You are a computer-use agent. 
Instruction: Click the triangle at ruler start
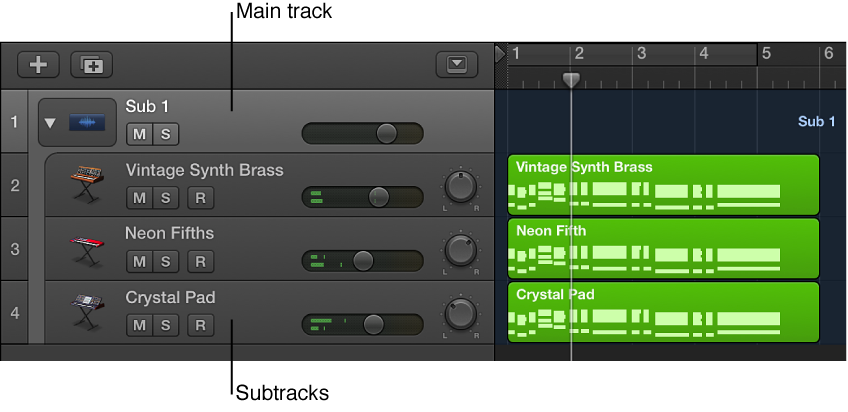point(500,55)
